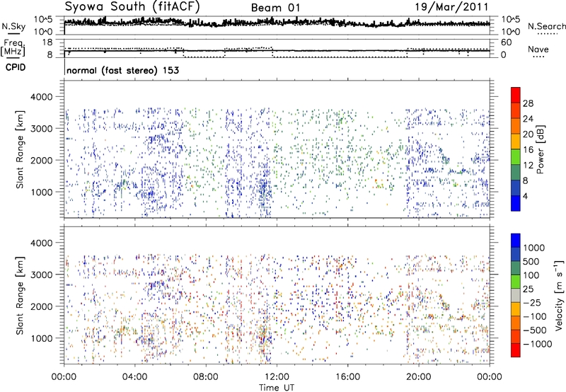Click the blue bottom of power colorbar
This screenshot has width=566, height=392.
[516, 203]
